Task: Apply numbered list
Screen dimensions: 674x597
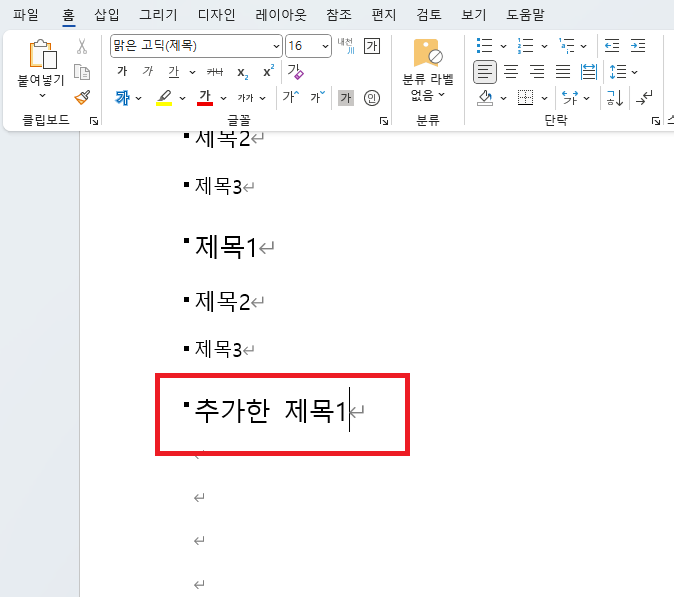Action: pyautogui.click(x=525, y=46)
